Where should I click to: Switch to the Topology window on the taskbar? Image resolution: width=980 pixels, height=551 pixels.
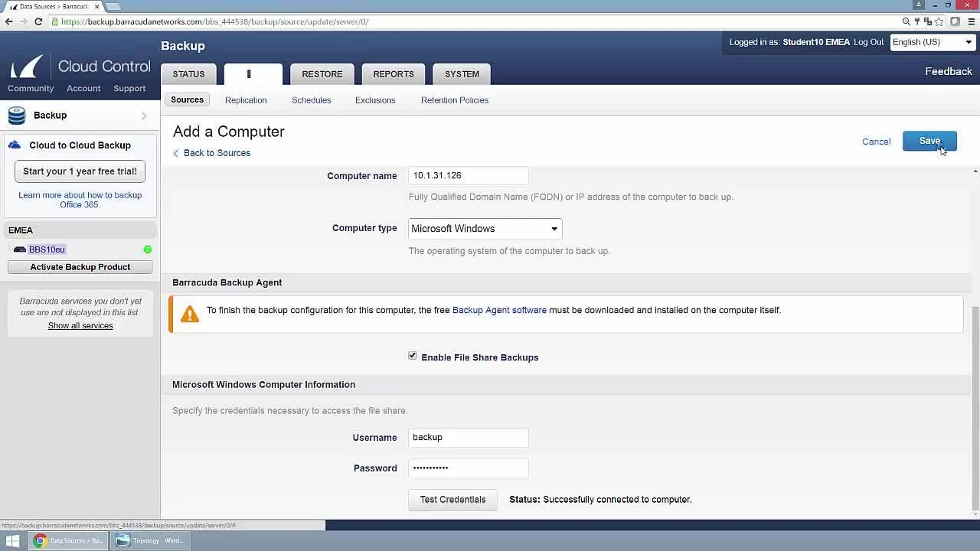click(151, 540)
